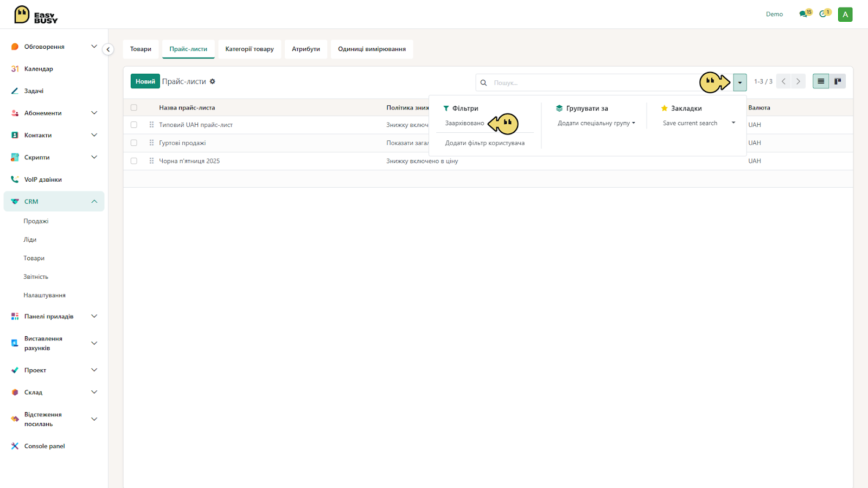Click the gear icon beside Прайс-листи
The height and width of the screenshot is (488, 868).
tap(213, 81)
